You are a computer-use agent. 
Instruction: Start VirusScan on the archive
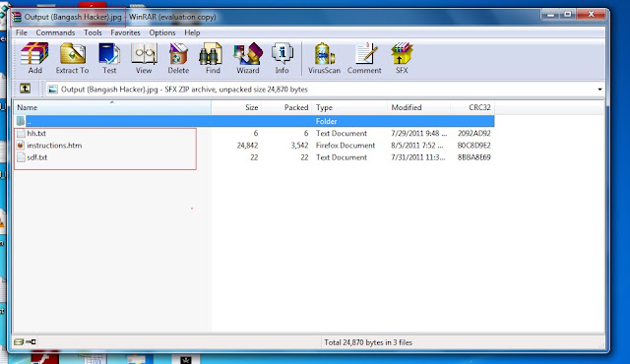tap(324, 58)
